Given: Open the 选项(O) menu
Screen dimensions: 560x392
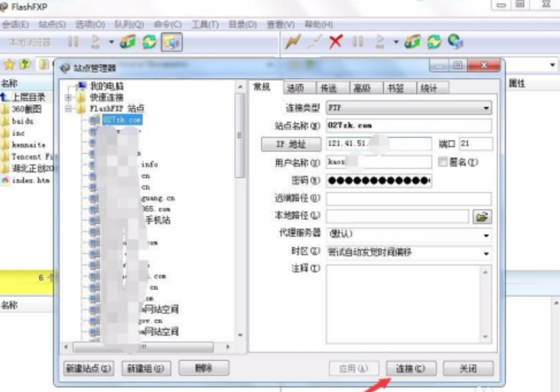Looking at the screenshot, I should (x=90, y=25).
